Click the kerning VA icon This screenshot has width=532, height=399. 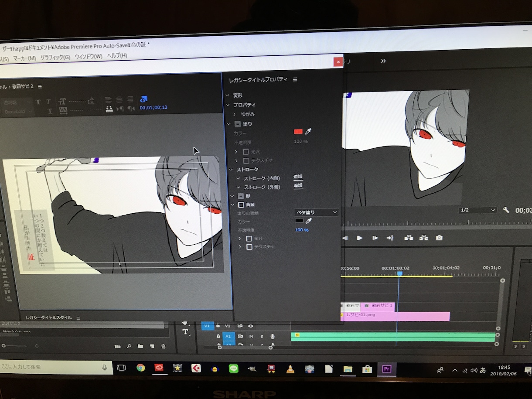63,111
